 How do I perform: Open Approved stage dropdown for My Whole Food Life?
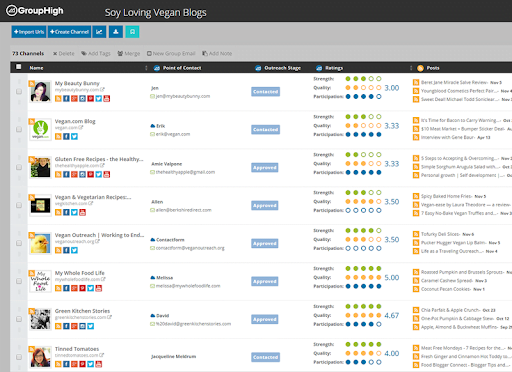coord(265,281)
